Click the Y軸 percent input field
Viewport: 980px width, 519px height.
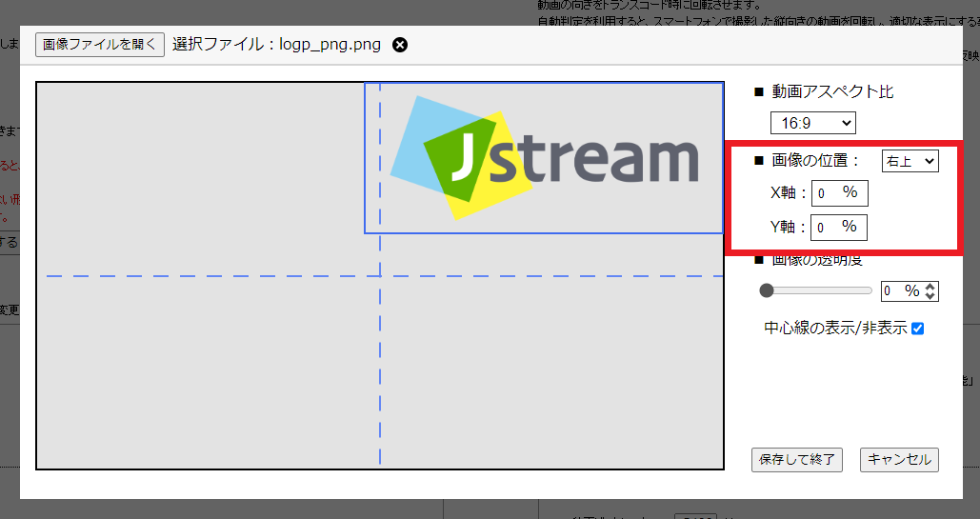coord(839,227)
